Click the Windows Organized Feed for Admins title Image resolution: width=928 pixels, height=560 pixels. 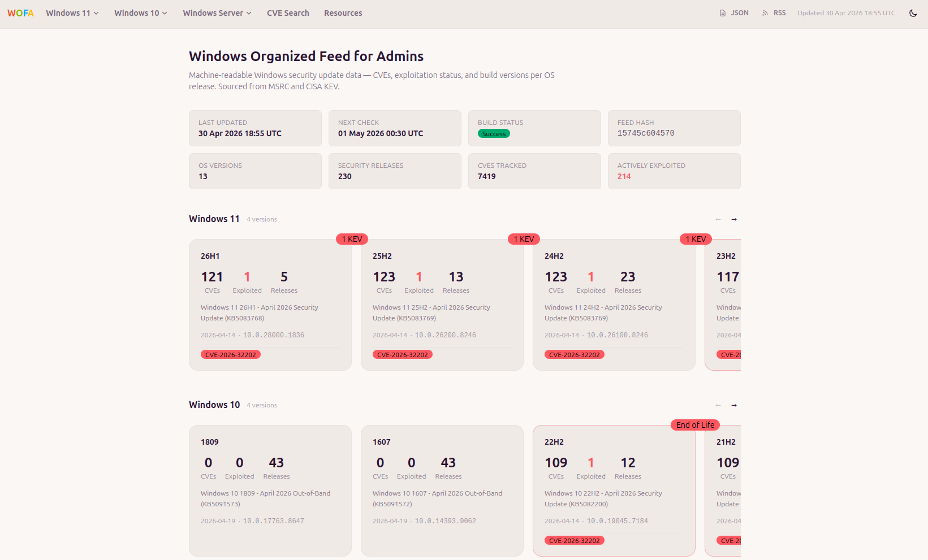point(306,56)
